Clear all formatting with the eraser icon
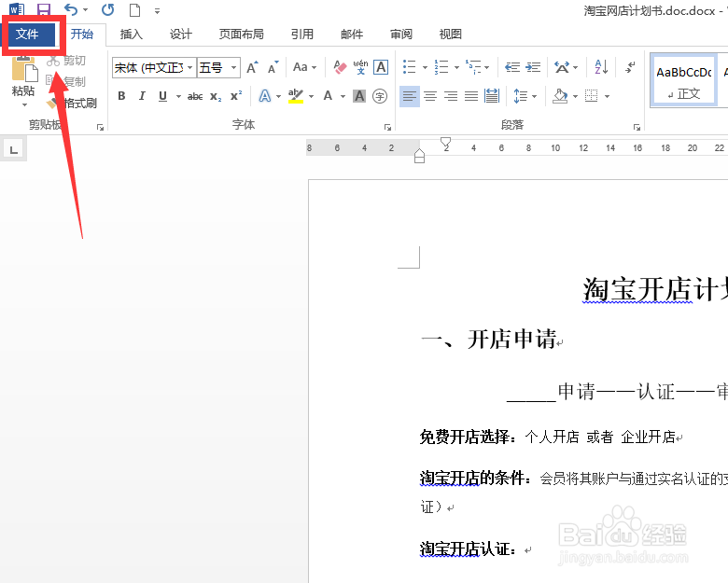Screen dimensions: 728x583 (340, 68)
